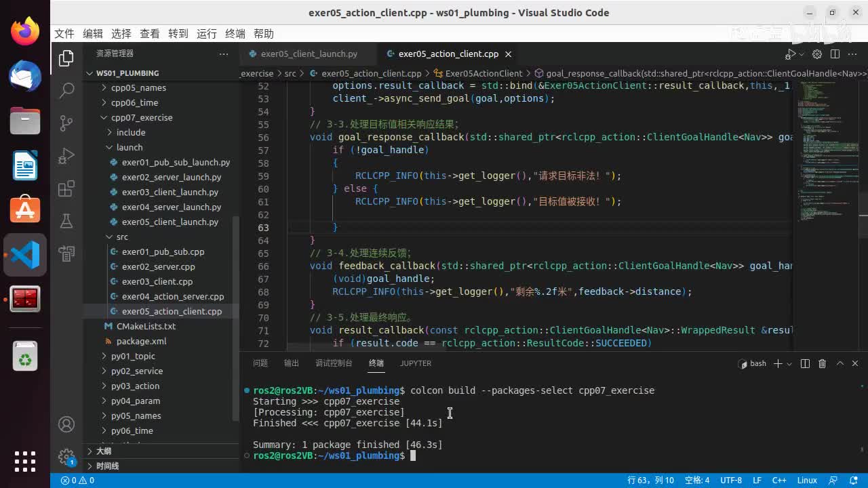868x488 pixels.
Task: Open the 编辑 menu
Action: click(x=93, y=34)
